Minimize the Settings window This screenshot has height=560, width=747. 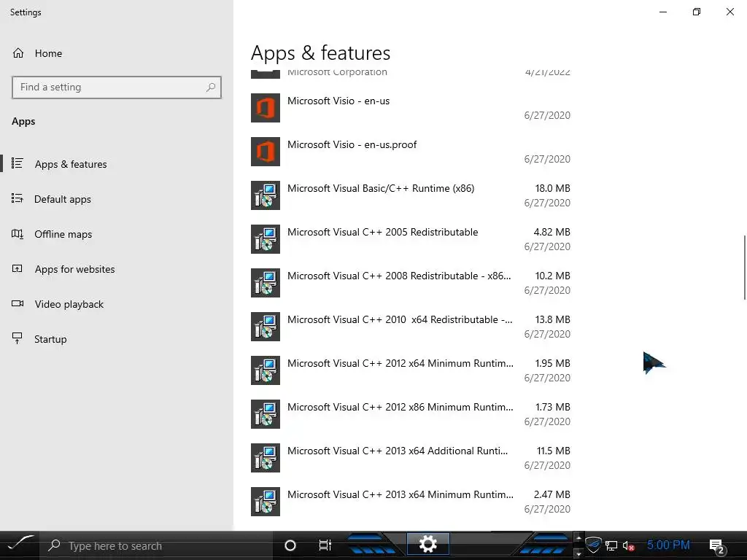(x=663, y=12)
